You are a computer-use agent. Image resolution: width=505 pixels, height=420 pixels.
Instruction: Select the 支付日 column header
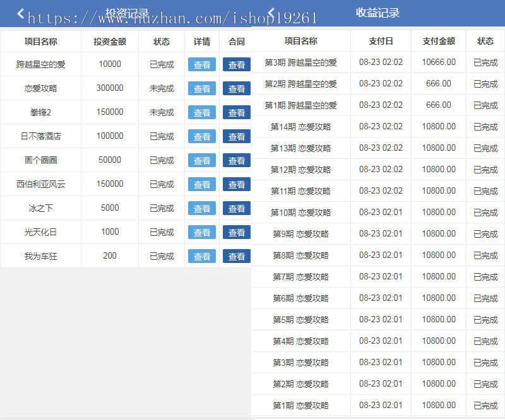pos(381,41)
